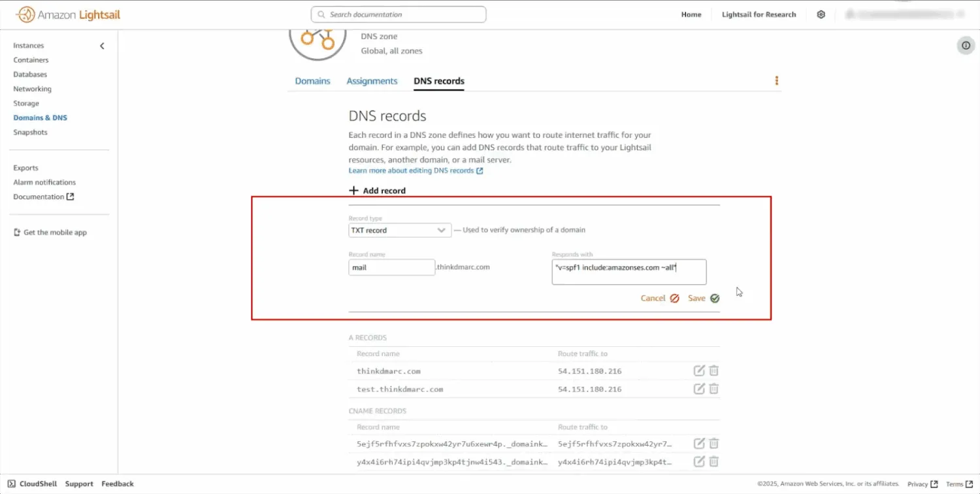Screen dimensions: 980x494
Task: Click the Record name input field
Action: pos(392,267)
